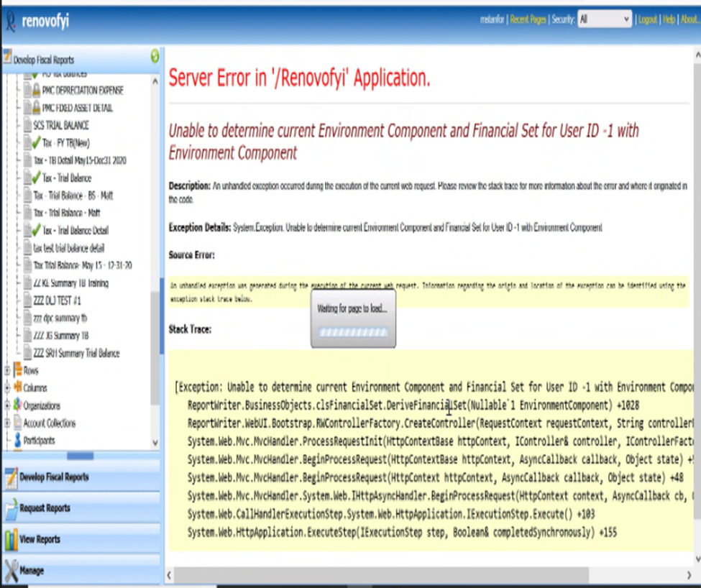Screen dimensions: 701x588
Task: Click document icon beside ZZZ DLJ TEST #1
Action: point(28,300)
